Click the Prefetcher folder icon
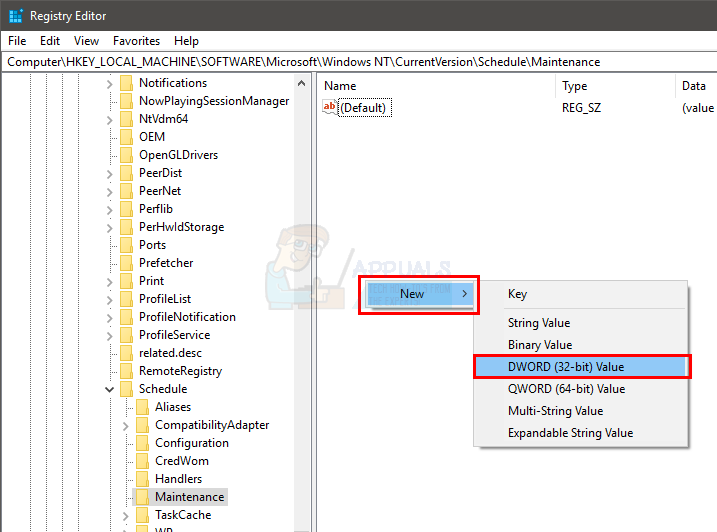This screenshot has width=717, height=532. point(127,263)
